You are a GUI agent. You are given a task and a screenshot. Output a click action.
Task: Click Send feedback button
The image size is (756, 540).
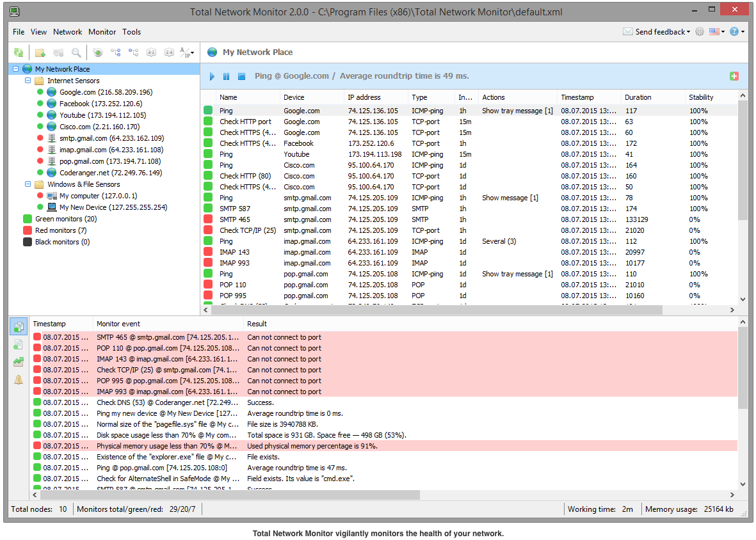click(656, 31)
